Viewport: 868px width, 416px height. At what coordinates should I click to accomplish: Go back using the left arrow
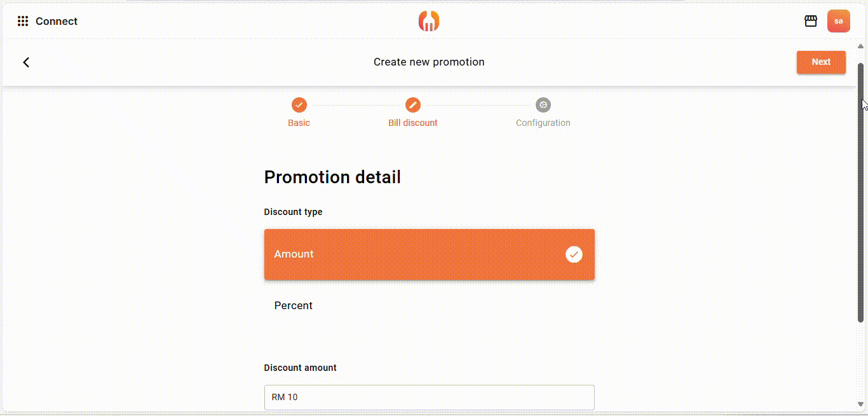(26, 62)
